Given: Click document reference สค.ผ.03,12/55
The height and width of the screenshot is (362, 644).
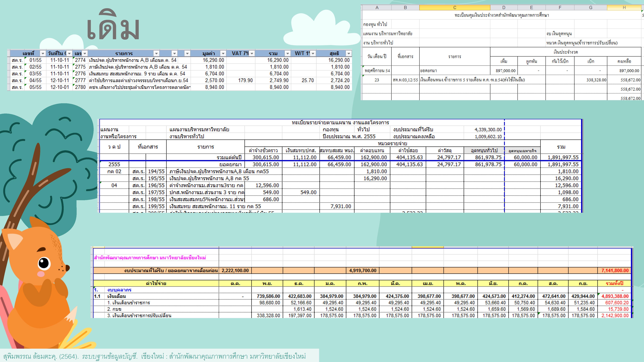Looking at the screenshot, I should tap(405, 80).
